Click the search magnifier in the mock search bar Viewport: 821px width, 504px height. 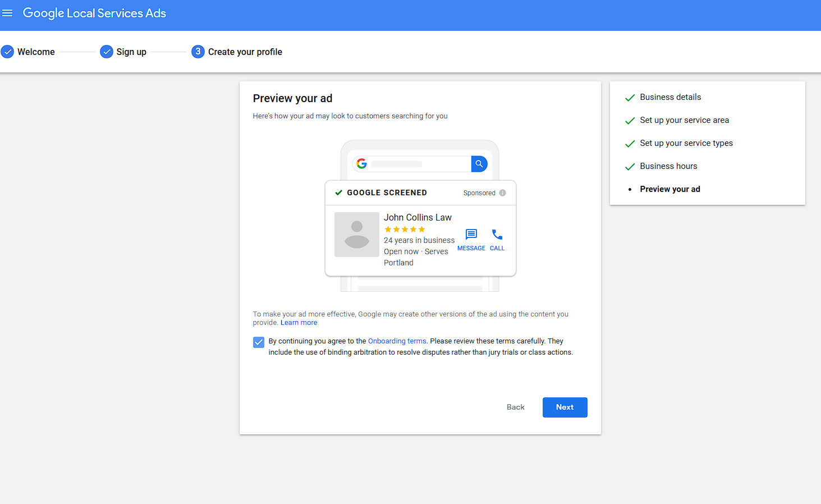pos(479,163)
